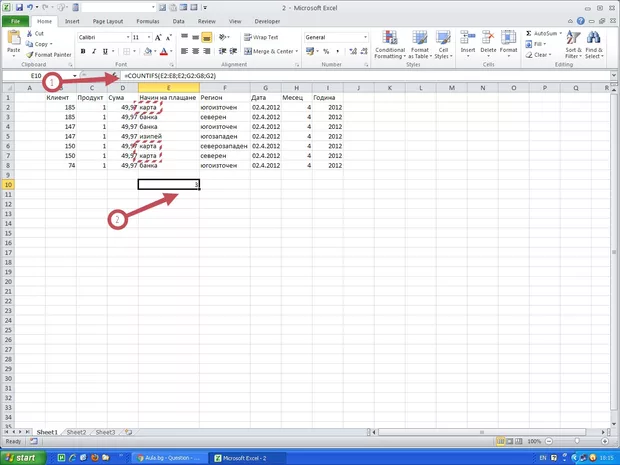Open the Merge & Center dropdown arrow
Image resolution: width=620 pixels, height=465 pixels.
[x=297, y=51]
